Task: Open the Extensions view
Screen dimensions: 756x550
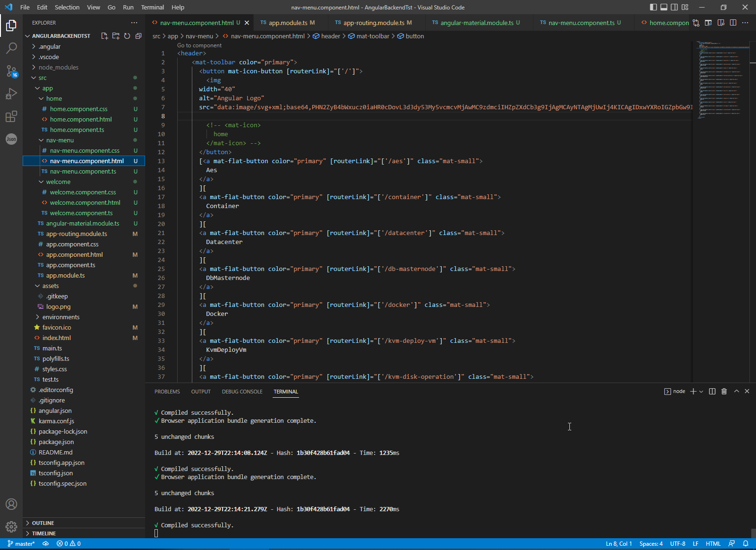Action: [x=11, y=116]
